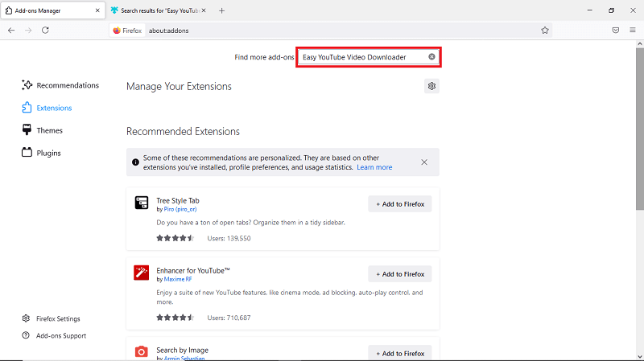Add Tree Style Tab to Firefox
The height and width of the screenshot is (361, 644).
(400, 204)
